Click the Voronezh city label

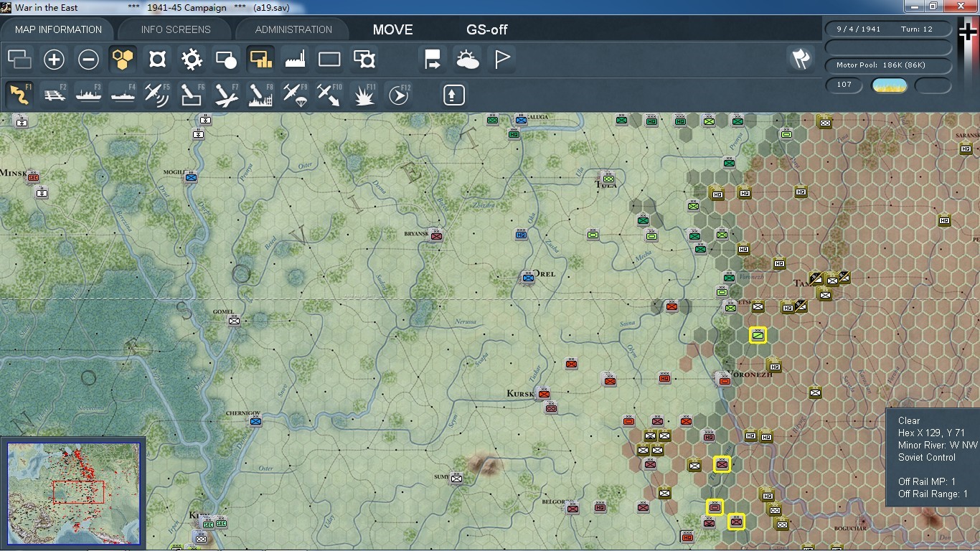tap(750, 374)
